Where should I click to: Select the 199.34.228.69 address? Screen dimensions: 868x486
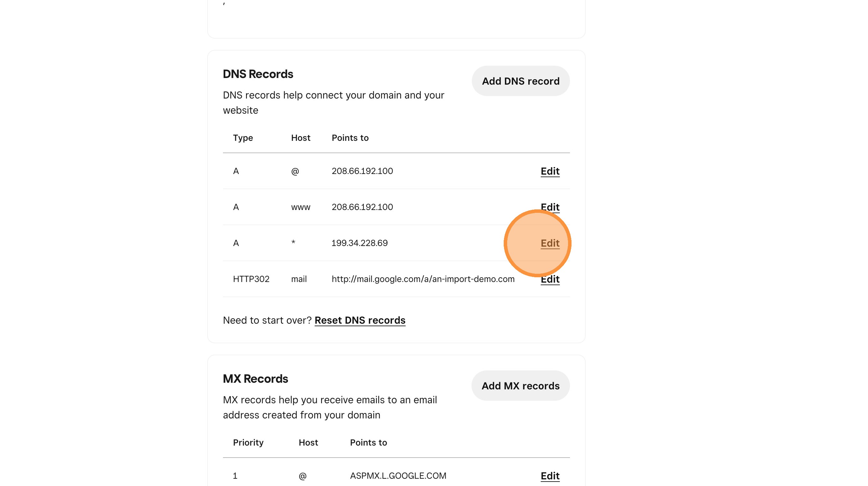(x=359, y=243)
